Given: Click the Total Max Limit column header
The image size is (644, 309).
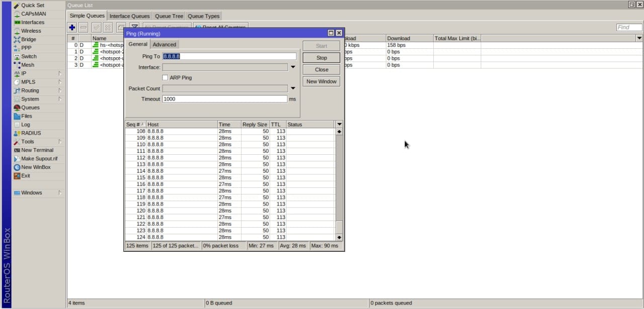Looking at the screenshot, I should [457, 38].
